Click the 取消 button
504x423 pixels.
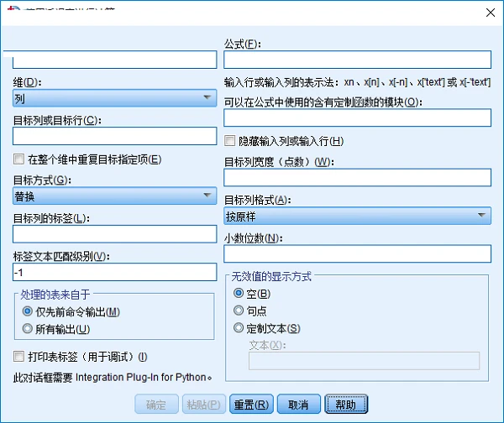[298, 404]
